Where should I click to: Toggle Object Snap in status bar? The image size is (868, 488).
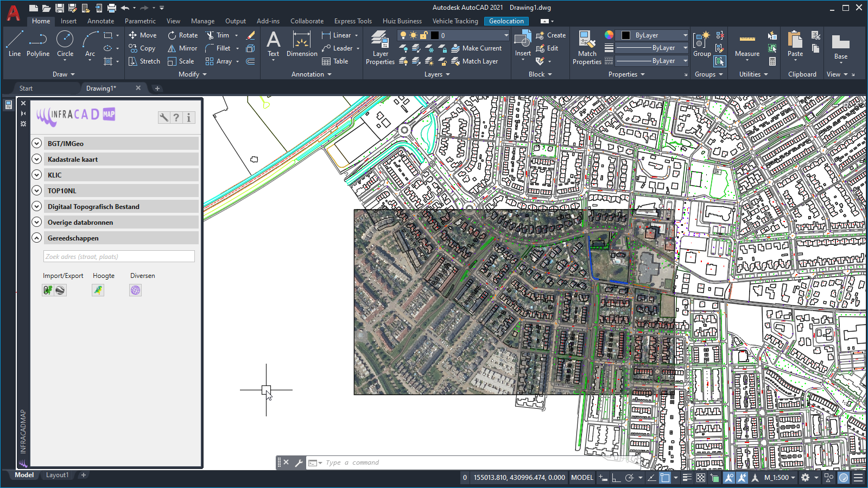coord(665,478)
